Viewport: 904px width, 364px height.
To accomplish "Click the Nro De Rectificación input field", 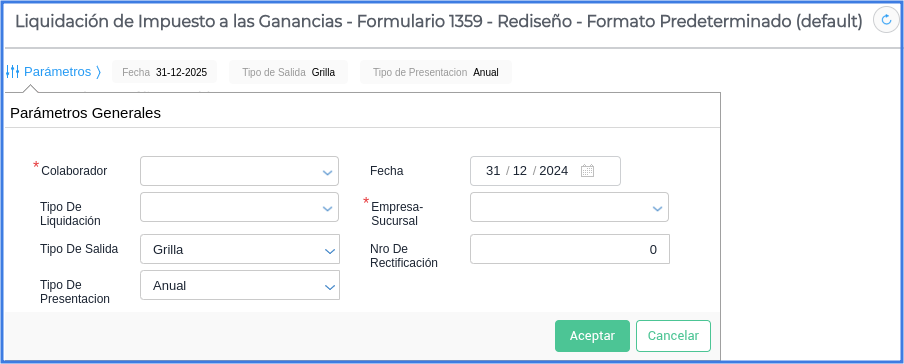I will coord(570,249).
